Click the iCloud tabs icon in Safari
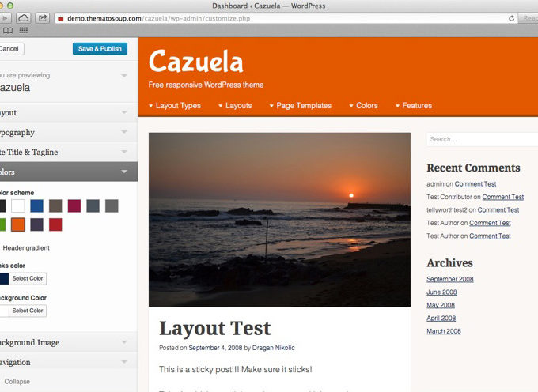Screen dimensions: 538x392 [x=23, y=17]
